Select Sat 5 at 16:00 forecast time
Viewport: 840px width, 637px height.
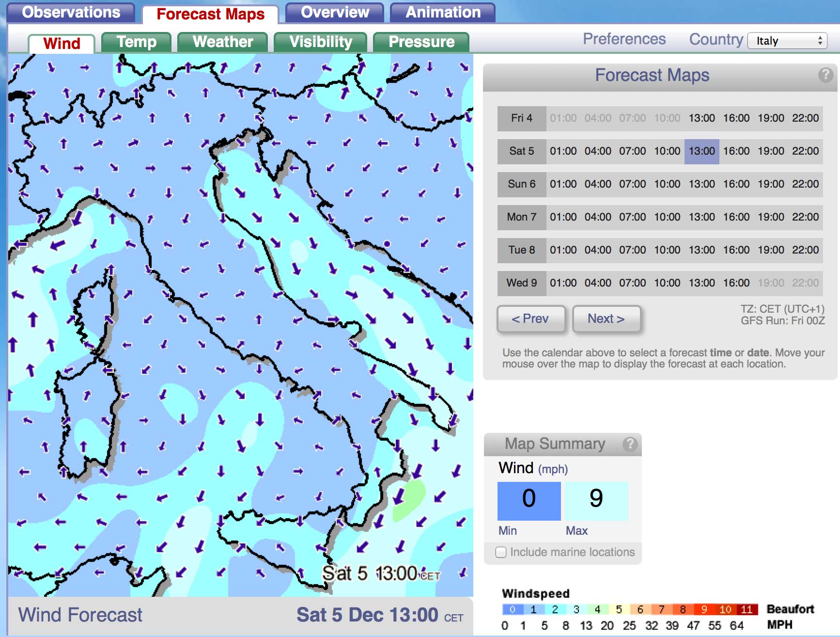736,151
